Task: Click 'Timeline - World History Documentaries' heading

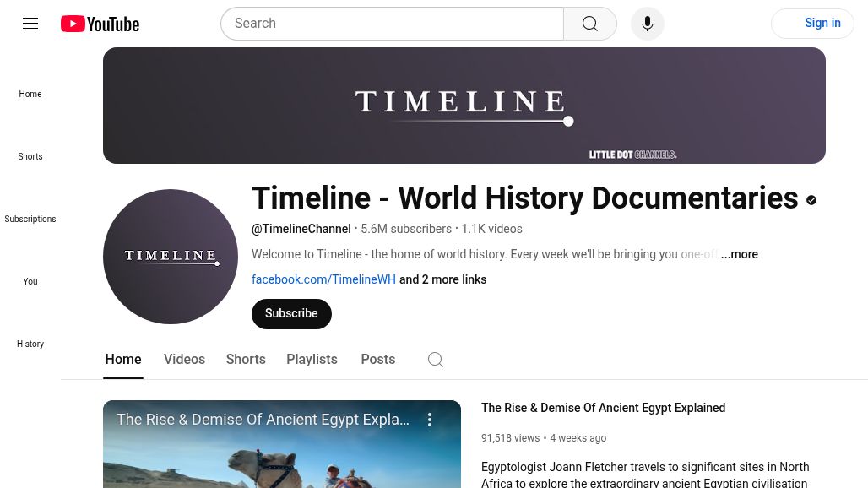Action: click(x=525, y=198)
